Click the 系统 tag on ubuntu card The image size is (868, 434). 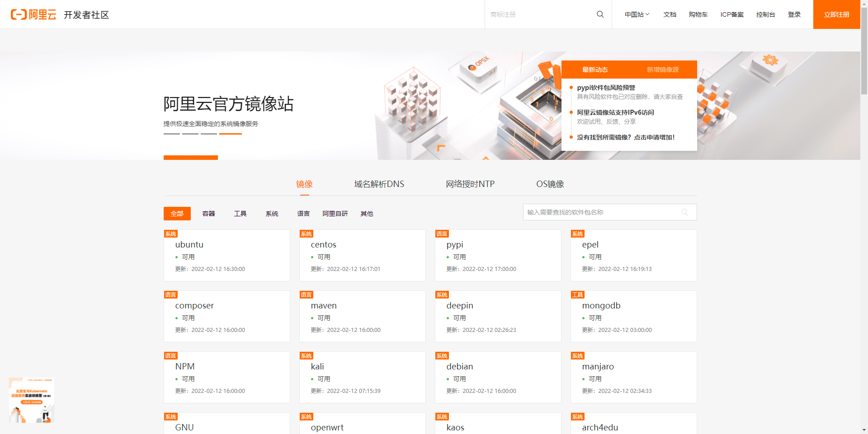click(x=171, y=233)
